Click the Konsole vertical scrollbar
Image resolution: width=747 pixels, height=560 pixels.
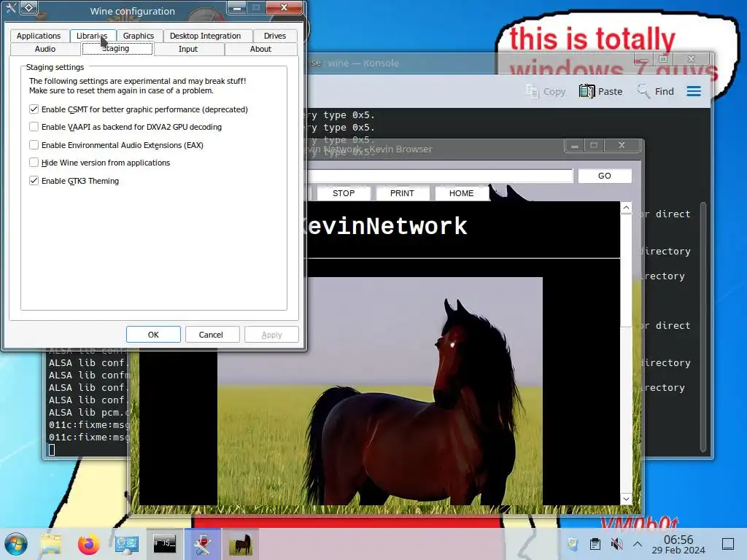[x=703, y=327]
